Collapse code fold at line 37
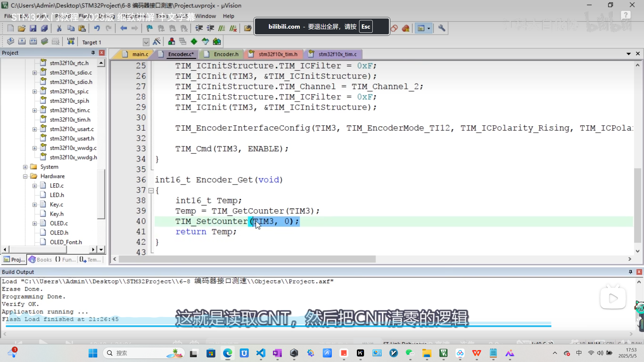 pos(151,191)
